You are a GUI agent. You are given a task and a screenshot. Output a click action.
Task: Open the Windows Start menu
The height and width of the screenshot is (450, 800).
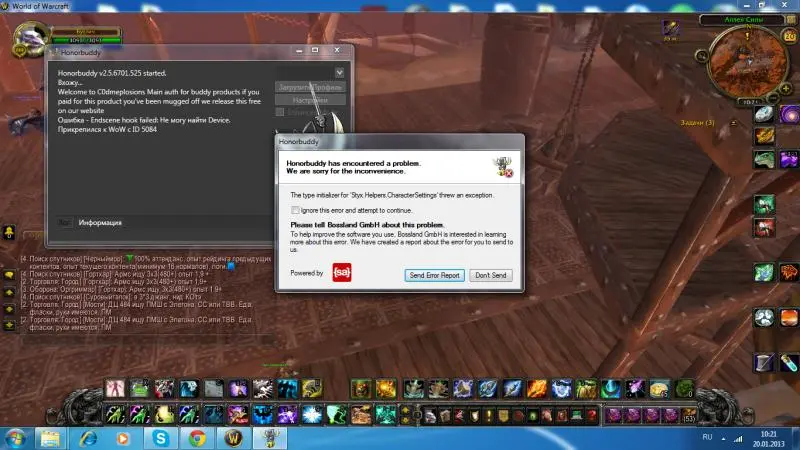point(15,438)
